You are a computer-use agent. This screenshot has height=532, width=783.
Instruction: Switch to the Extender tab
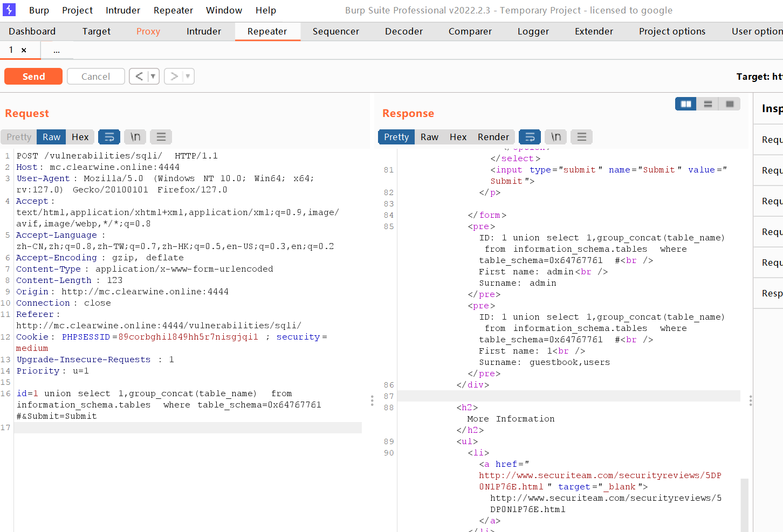(x=594, y=31)
